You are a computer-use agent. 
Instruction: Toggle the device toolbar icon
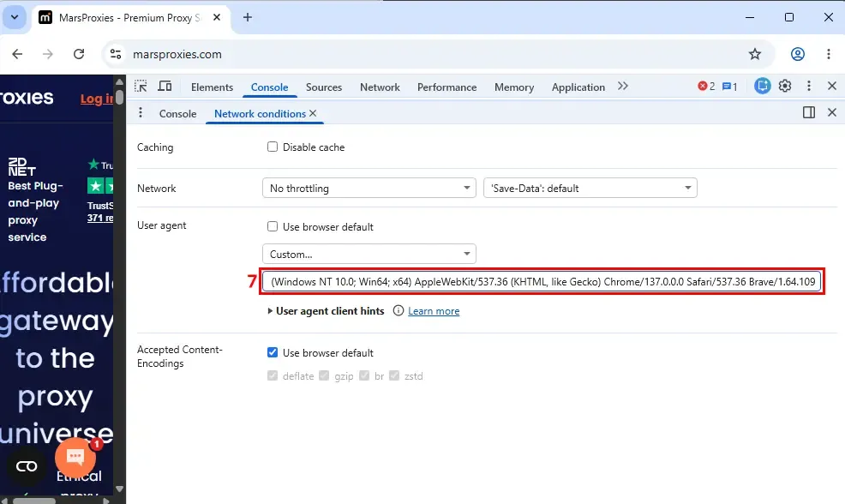[x=165, y=87]
